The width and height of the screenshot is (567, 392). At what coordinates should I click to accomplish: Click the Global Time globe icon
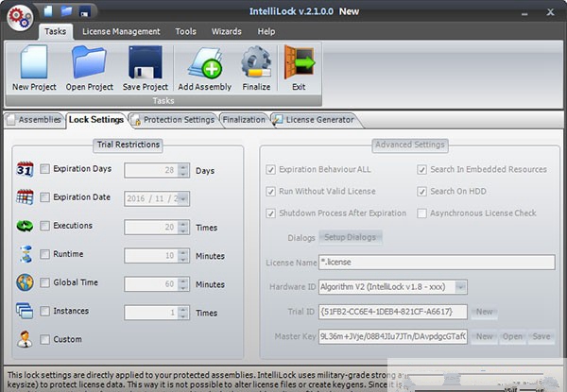(x=25, y=282)
